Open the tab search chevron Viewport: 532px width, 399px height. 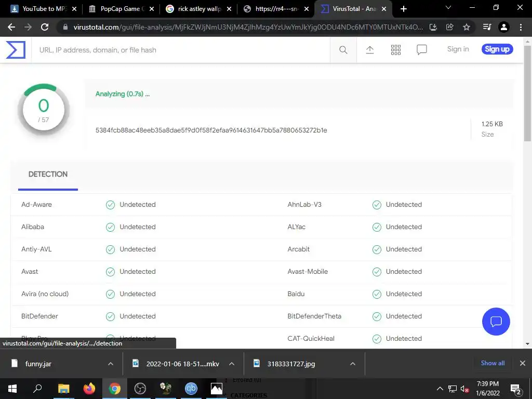[448, 7]
